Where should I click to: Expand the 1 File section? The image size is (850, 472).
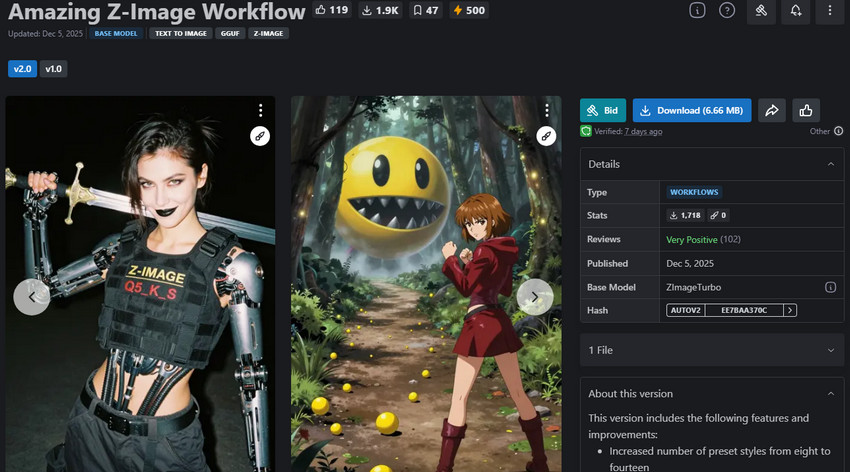(x=830, y=350)
